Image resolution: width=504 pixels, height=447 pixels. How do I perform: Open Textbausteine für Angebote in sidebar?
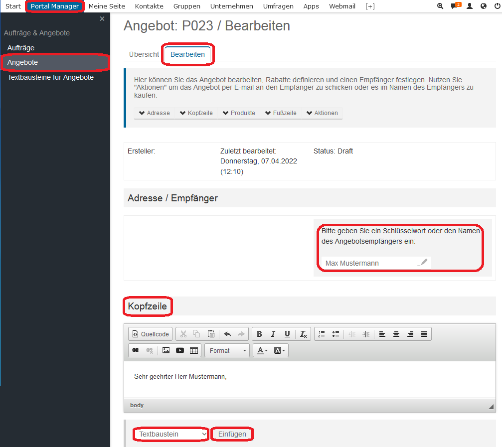(50, 77)
